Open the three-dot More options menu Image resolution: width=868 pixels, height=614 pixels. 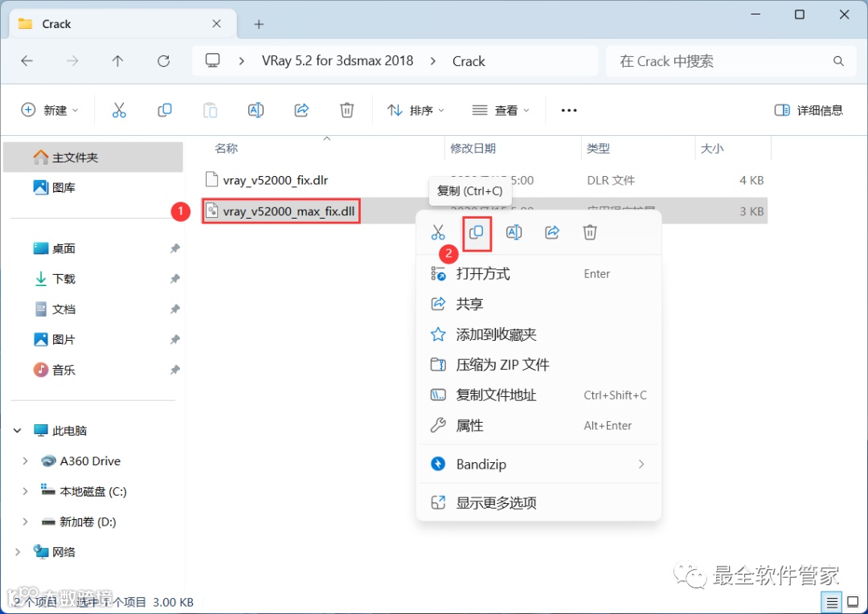click(569, 110)
